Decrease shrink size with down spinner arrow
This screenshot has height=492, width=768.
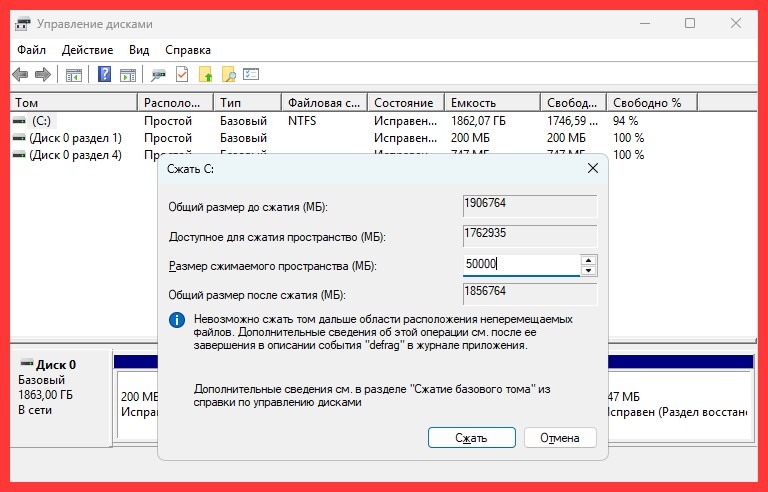tap(589, 270)
